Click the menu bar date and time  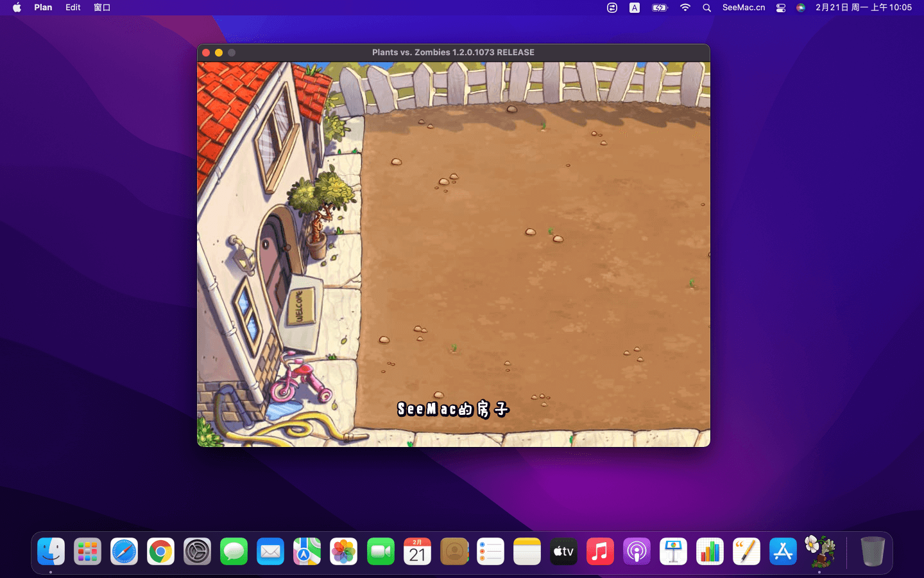864,8
